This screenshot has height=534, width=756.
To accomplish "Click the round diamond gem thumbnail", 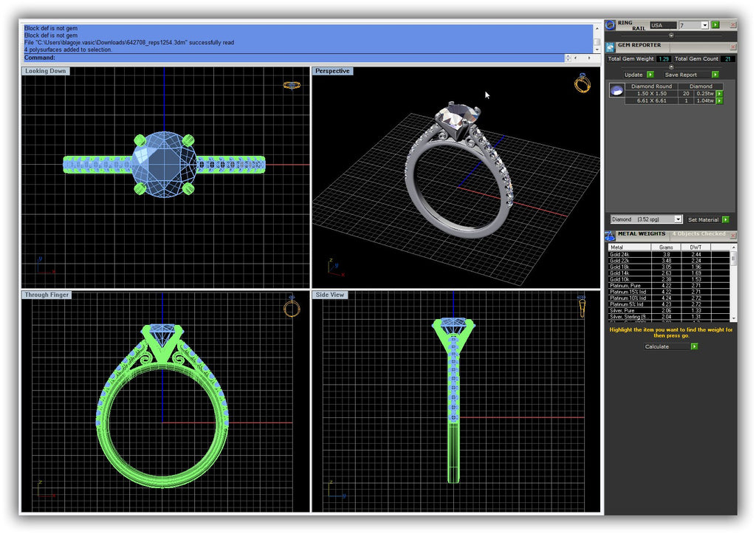I will click(x=616, y=90).
